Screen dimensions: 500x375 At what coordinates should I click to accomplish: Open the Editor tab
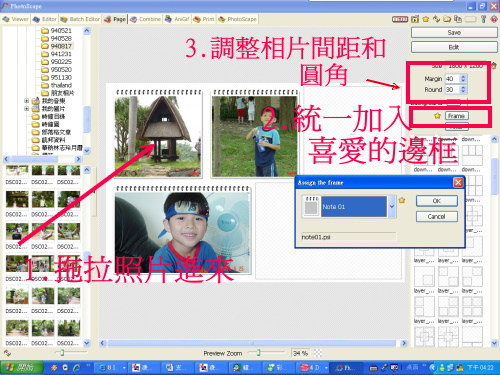pyautogui.click(x=45, y=19)
